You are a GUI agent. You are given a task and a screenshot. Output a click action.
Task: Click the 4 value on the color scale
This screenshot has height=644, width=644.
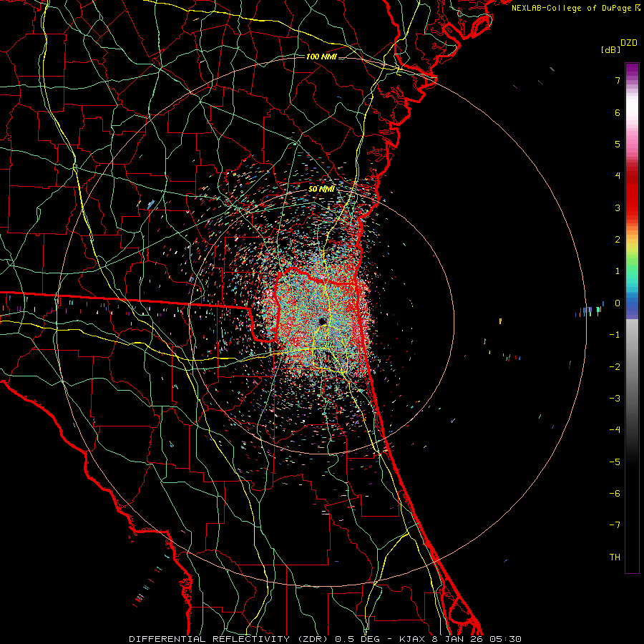pos(618,176)
